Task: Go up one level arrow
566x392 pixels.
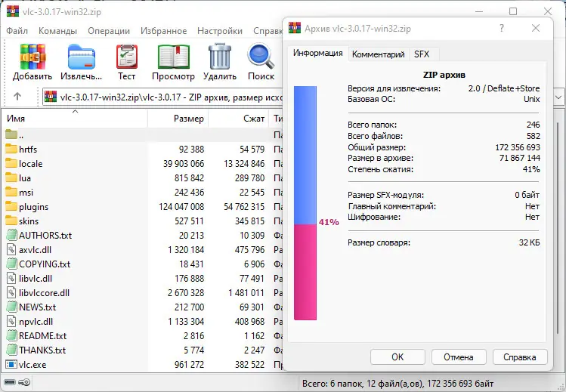Action: point(17,96)
